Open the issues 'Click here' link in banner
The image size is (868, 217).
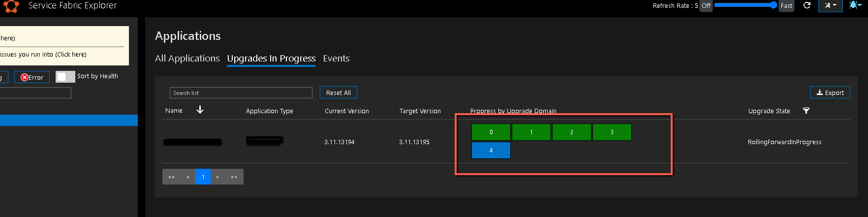click(x=71, y=55)
